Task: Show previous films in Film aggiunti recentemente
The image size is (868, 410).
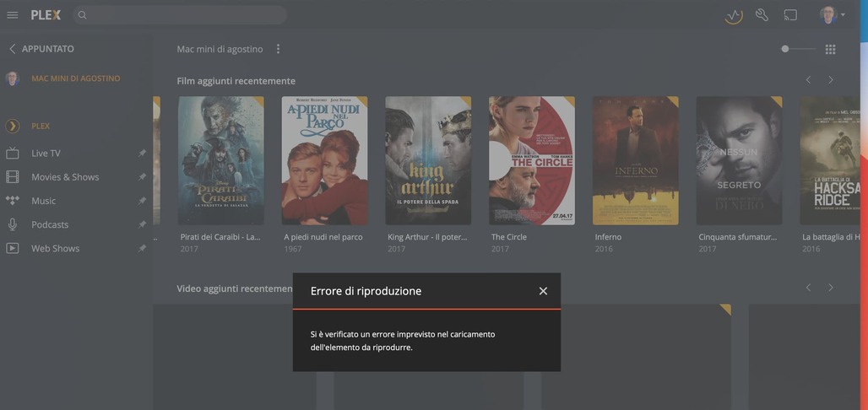Action: pyautogui.click(x=808, y=80)
